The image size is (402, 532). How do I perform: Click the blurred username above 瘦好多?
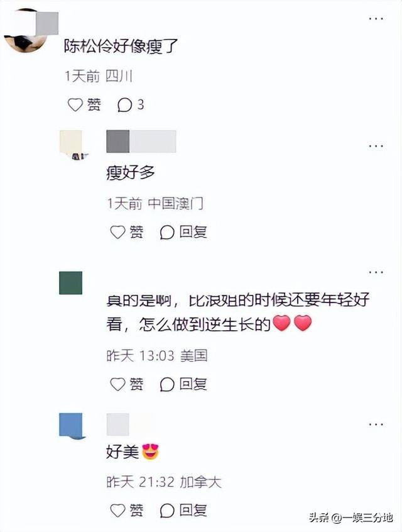click(141, 141)
